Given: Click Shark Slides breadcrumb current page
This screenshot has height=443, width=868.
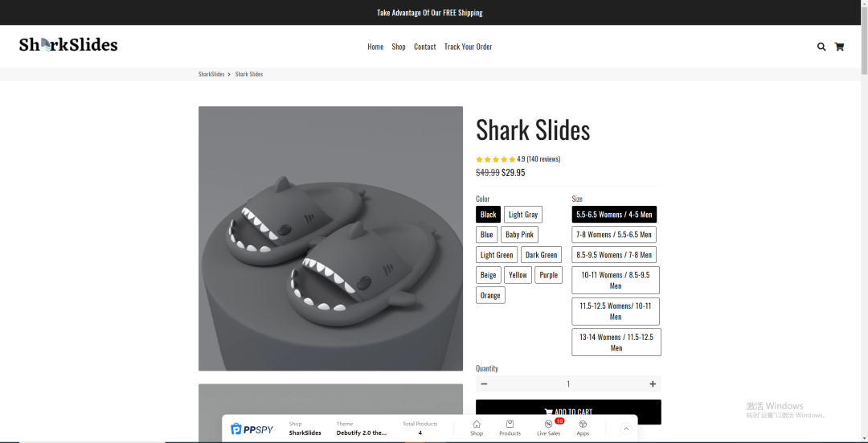Looking at the screenshot, I should (x=249, y=74).
